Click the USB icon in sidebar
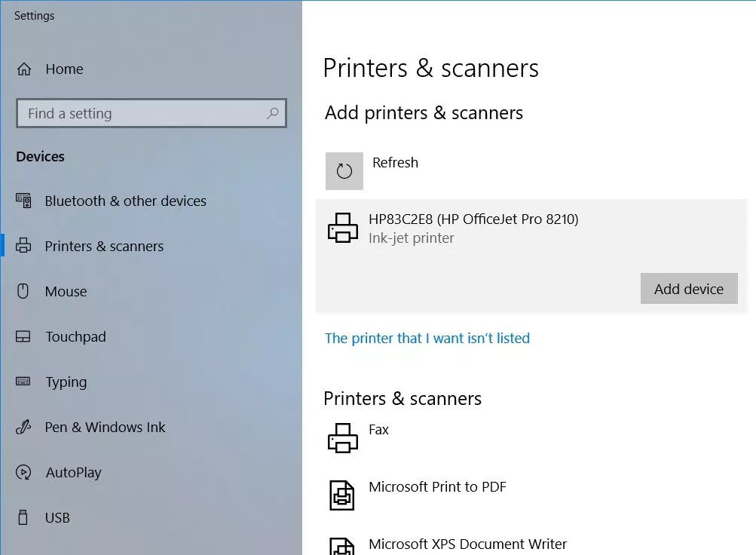This screenshot has height=555, width=756. coord(23,517)
